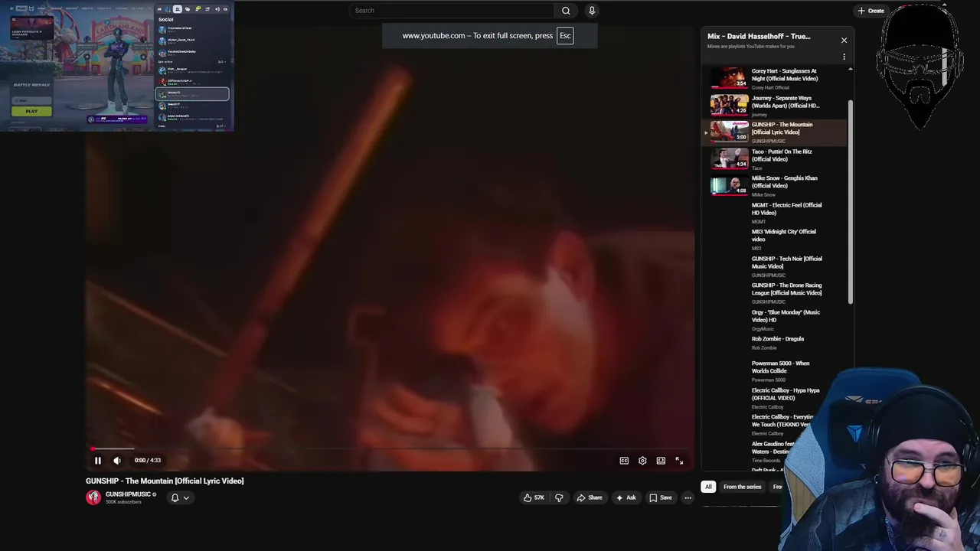Open the GUNSHIPMUSIC channel avatar
This screenshot has width=980, height=551.
point(93,497)
